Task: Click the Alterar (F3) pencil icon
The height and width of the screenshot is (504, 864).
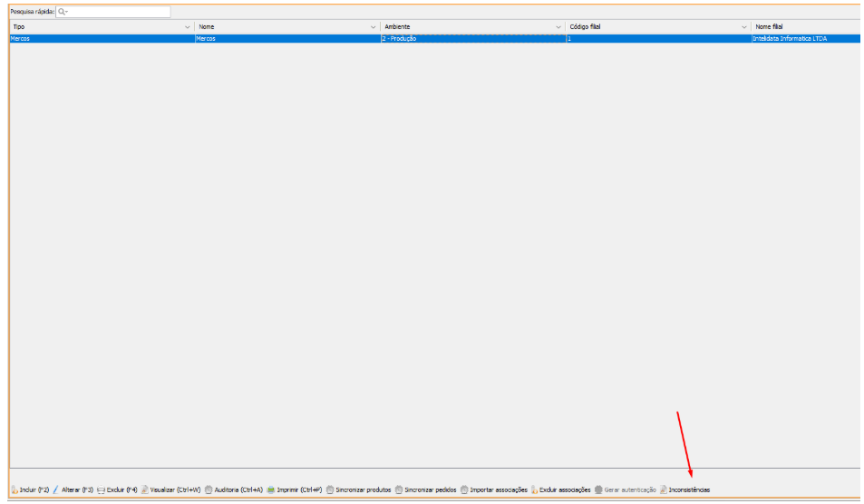Action: pyautogui.click(x=56, y=489)
